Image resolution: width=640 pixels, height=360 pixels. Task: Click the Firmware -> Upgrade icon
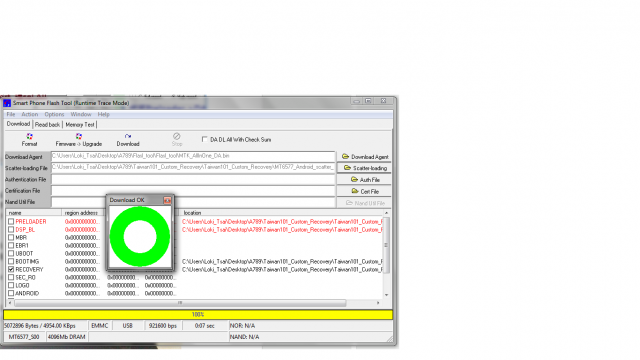(x=79, y=140)
